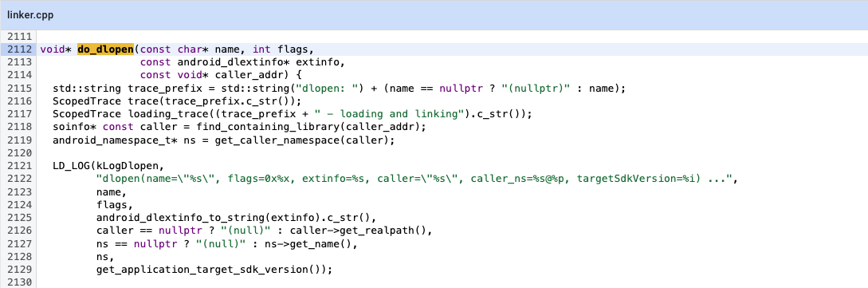This screenshot has width=868, height=288.
Task: Click ScopedTrace on the trace(trace_prefix.c_str()) line
Action: (x=88, y=101)
